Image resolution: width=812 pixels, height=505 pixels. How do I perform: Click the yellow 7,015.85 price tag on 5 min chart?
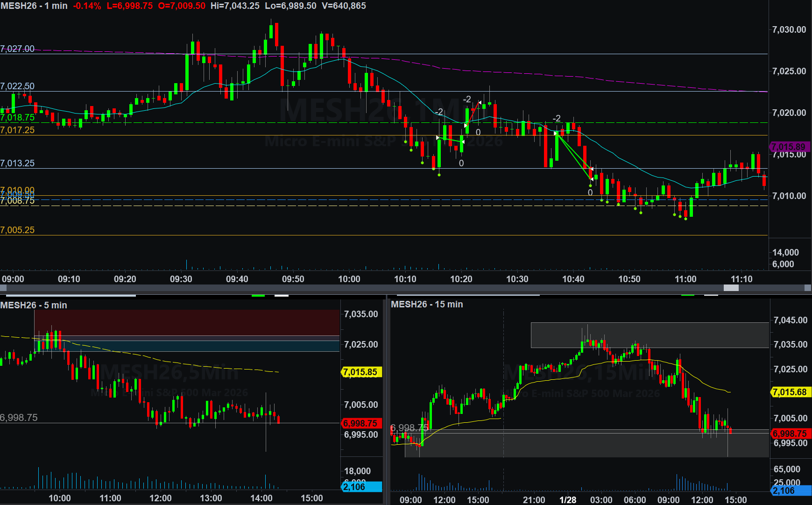coord(361,372)
